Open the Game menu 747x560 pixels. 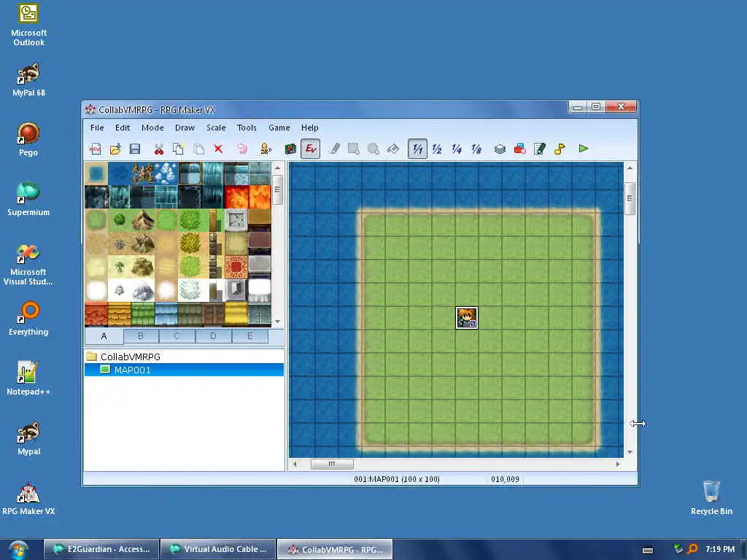279,128
